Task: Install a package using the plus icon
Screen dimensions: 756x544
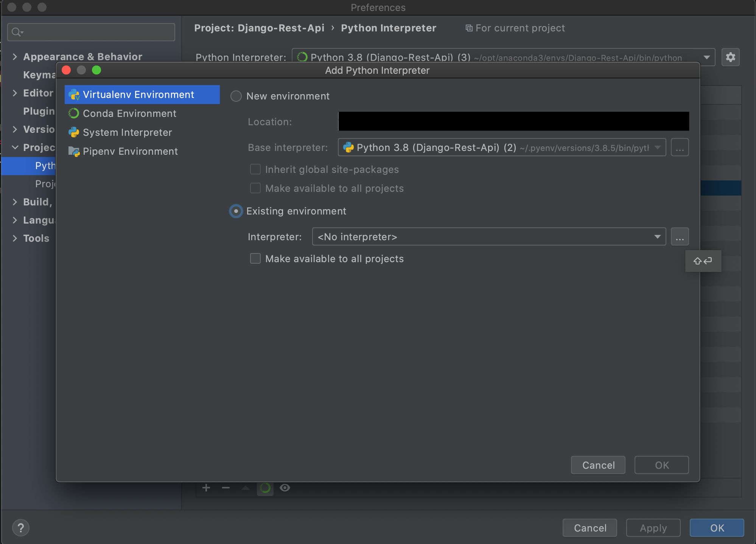Action: [x=206, y=488]
